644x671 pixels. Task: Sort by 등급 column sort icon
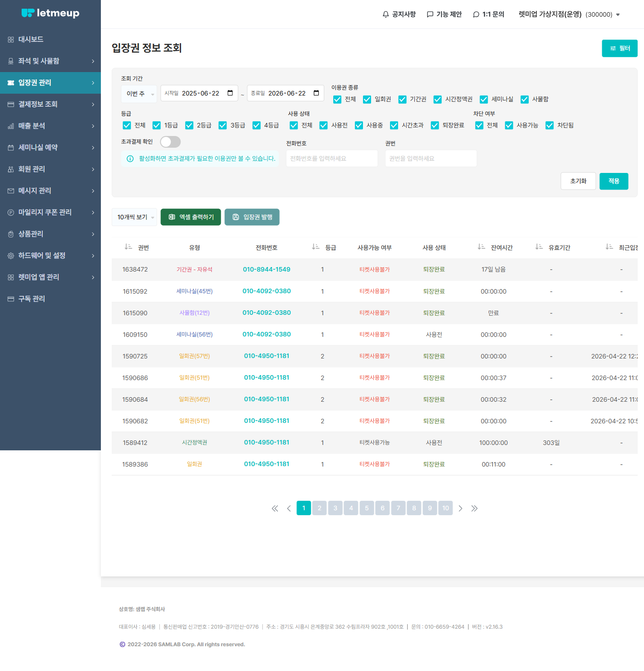tap(316, 247)
